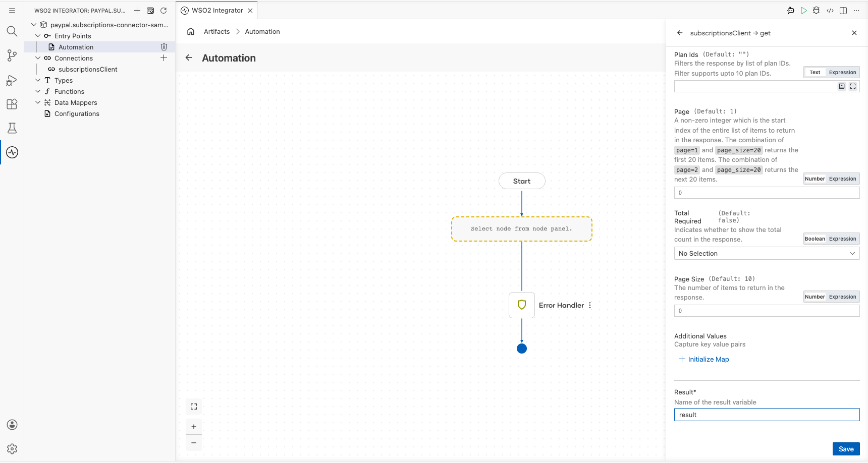Click the Save button

pos(846,449)
